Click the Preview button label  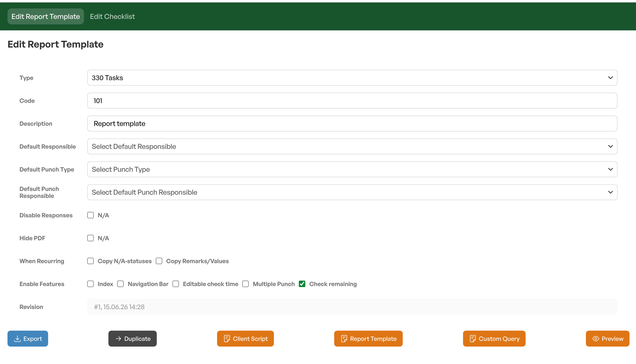pos(613,339)
